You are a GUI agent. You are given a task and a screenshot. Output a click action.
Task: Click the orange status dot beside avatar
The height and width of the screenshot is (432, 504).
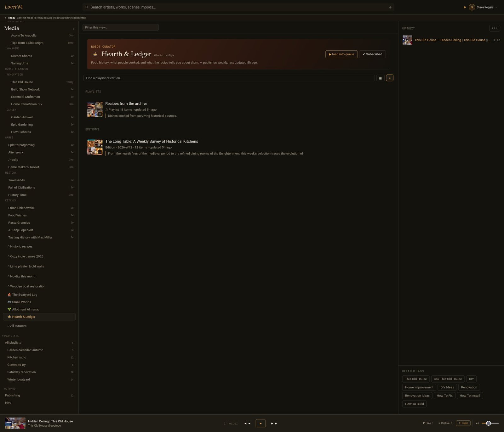(x=465, y=7)
